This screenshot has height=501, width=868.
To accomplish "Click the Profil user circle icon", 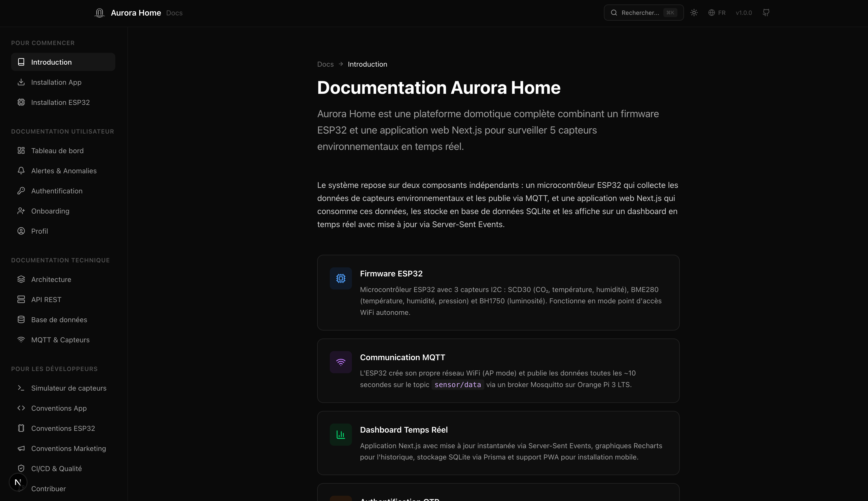I will 21,231.
